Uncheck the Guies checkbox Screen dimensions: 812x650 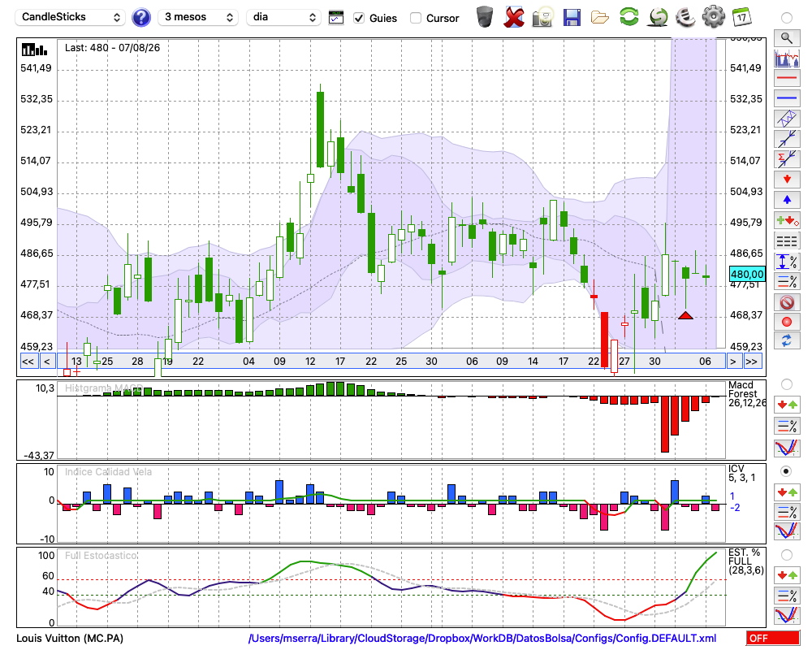click(x=358, y=18)
